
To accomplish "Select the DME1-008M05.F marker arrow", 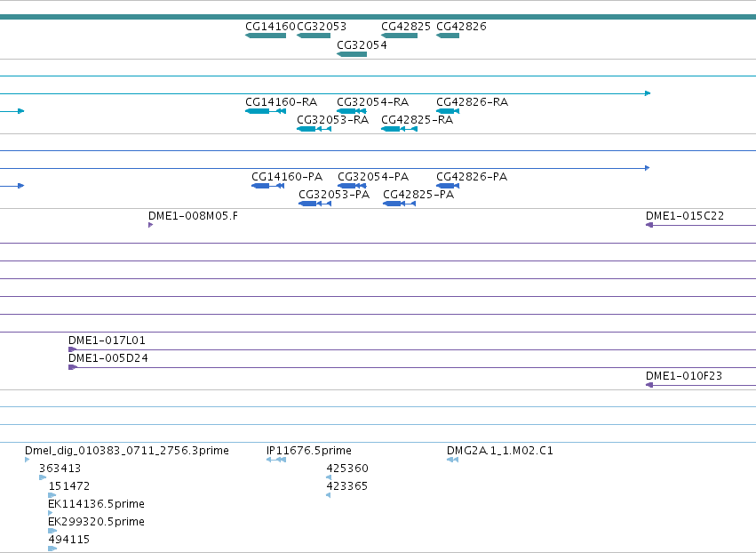I will (x=150, y=225).
